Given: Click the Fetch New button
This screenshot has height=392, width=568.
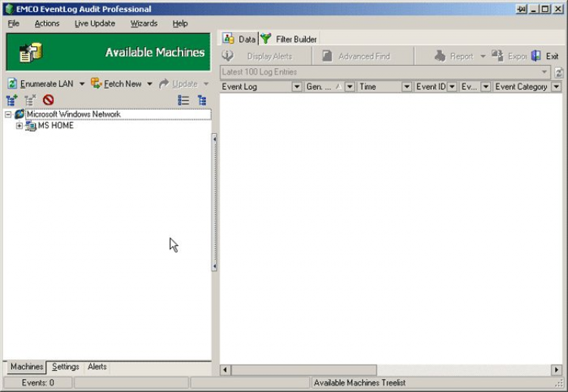Looking at the screenshot, I should coord(117,83).
